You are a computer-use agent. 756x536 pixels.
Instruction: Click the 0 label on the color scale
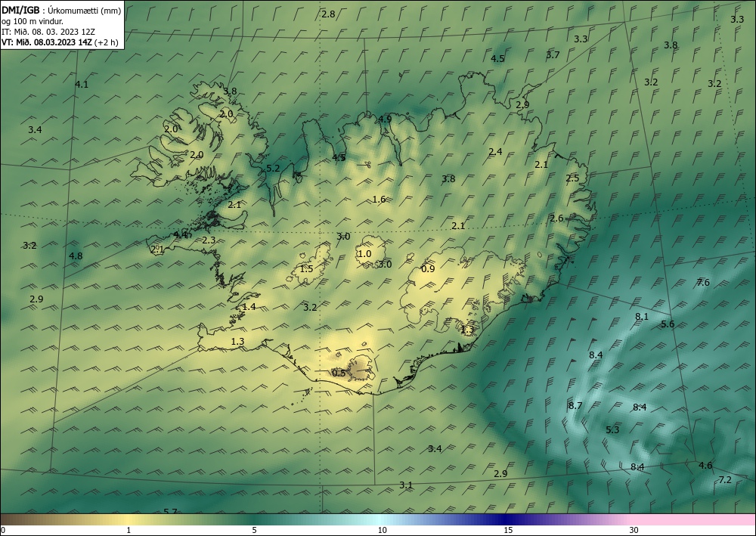point(3,531)
